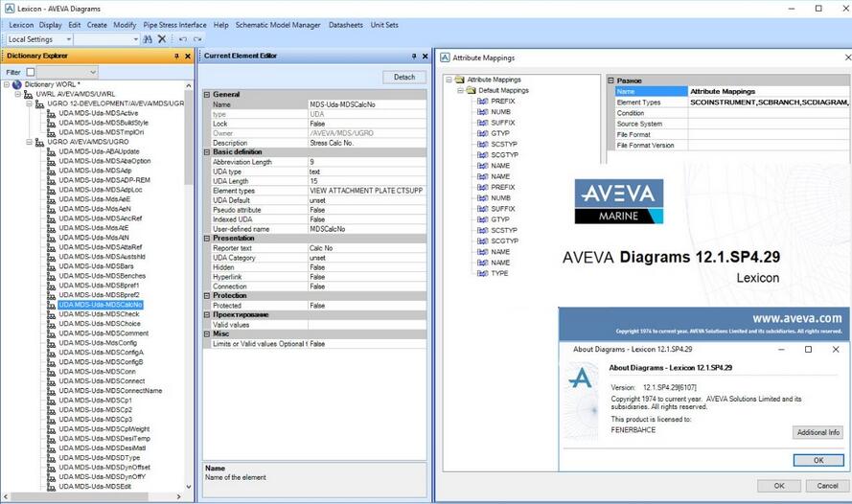The height and width of the screenshot is (504, 852).
Task: Click OK in About Diagrams dialog
Action: point(818,460)
